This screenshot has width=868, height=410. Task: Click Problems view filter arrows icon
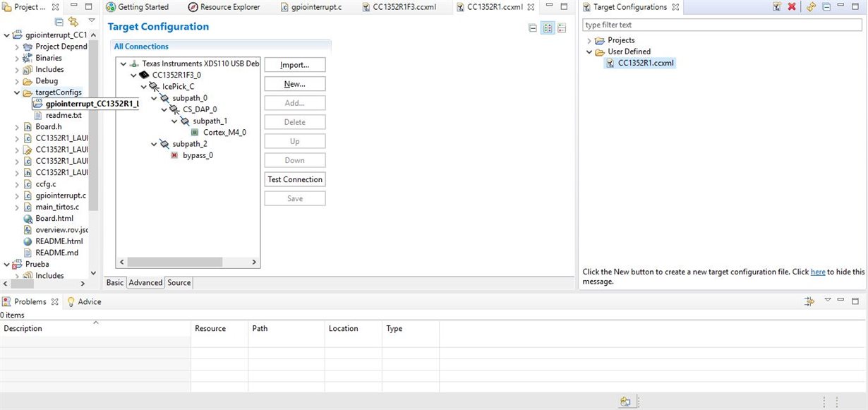tap(809, 301)
